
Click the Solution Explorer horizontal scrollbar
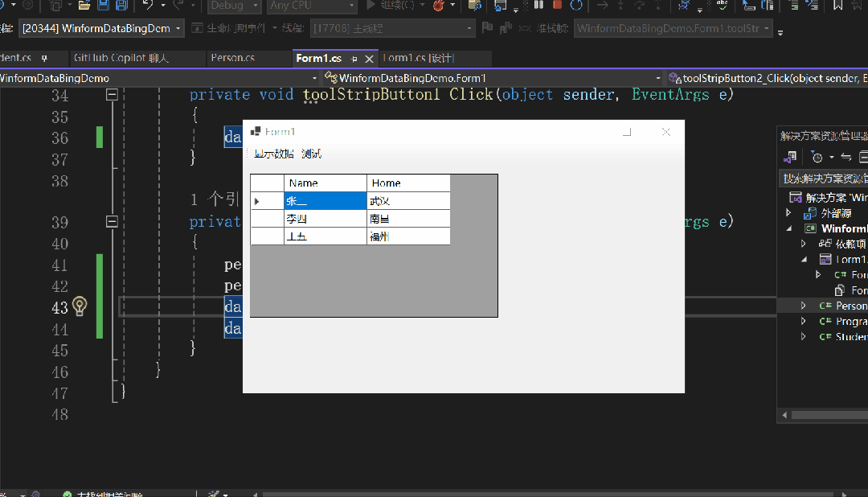[829, 415]
